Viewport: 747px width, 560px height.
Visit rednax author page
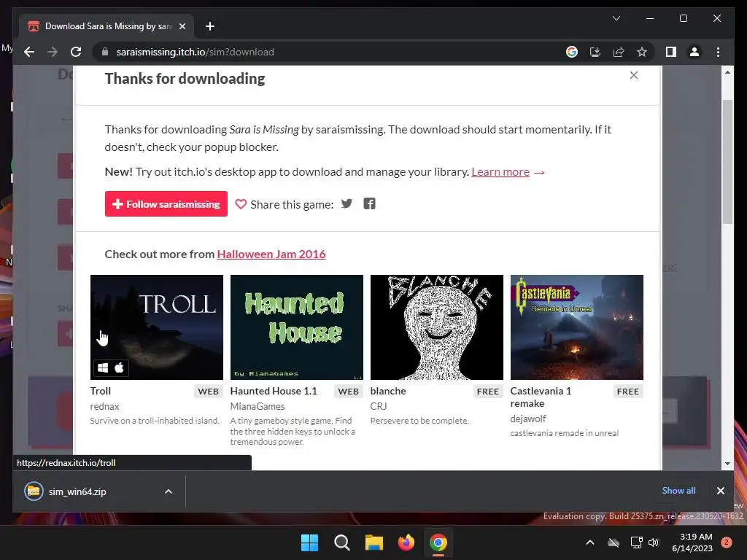coord(104,406)
